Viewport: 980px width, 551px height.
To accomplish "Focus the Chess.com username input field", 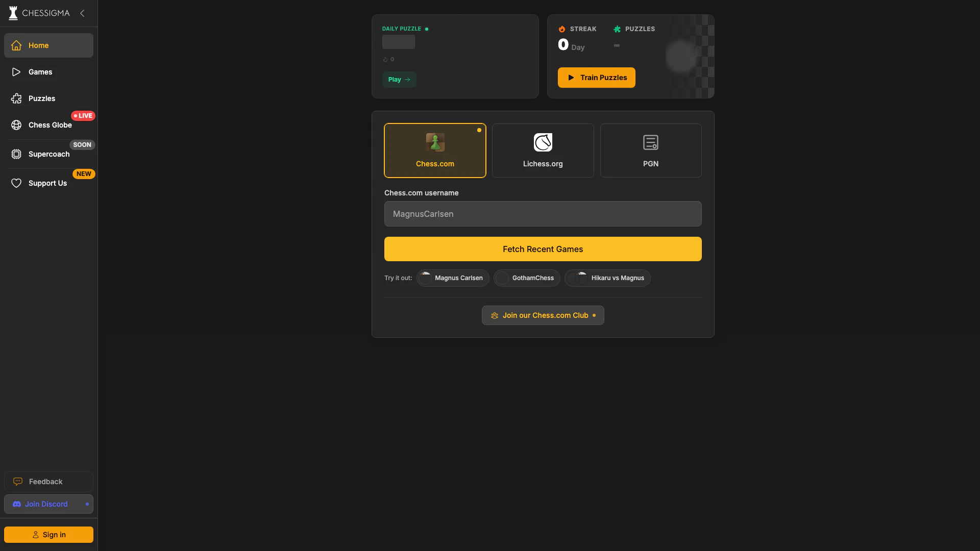I will [x=543, y=214].
